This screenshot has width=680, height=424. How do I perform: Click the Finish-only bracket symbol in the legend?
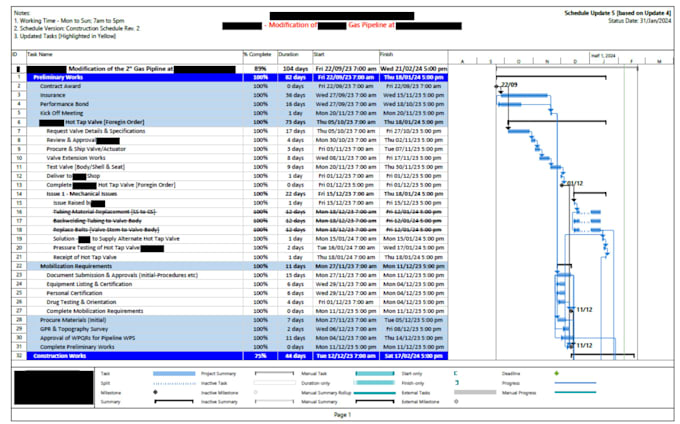click(457, 383)
